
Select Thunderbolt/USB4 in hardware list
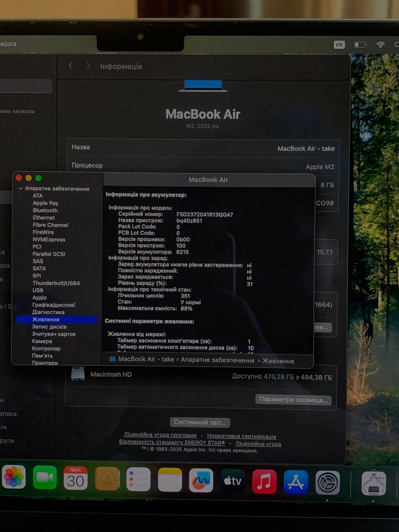click(x=56, y=283)
